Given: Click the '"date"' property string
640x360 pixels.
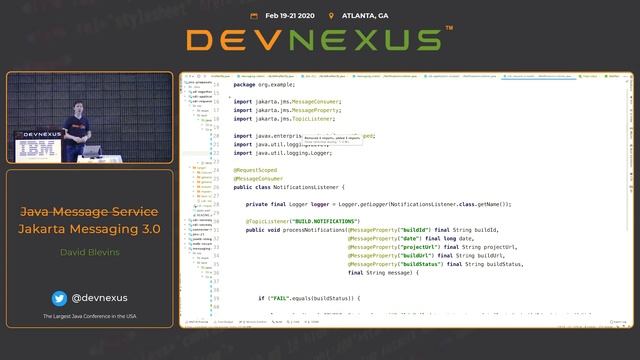Looking at the screenshot, I should [409, 239].
